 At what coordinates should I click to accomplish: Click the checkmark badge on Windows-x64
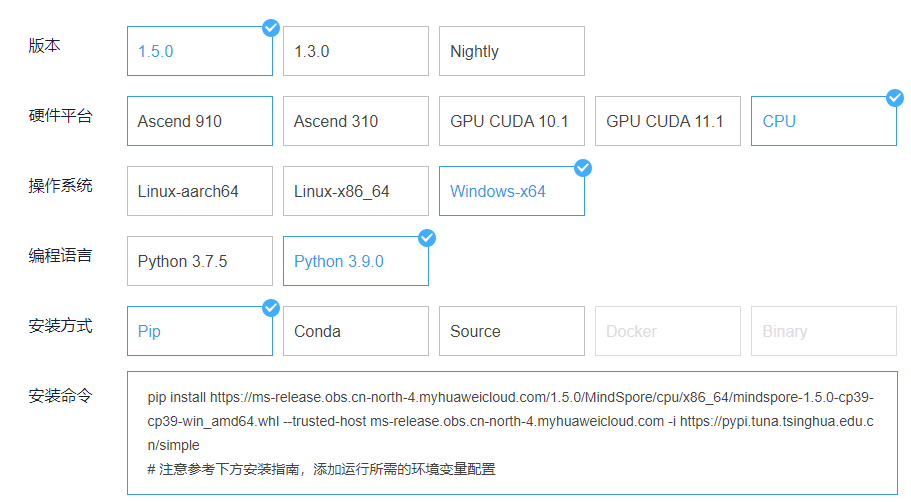point(583,168)
